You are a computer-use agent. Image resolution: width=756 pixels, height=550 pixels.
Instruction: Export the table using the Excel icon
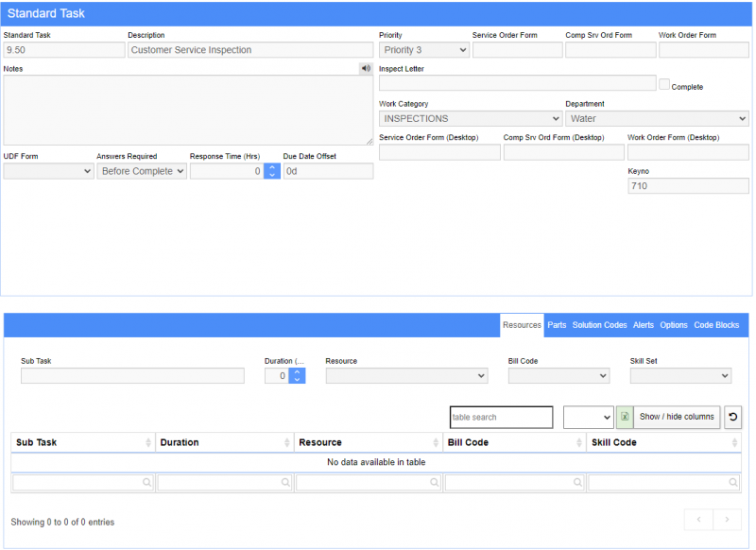[x=625, y=417]
